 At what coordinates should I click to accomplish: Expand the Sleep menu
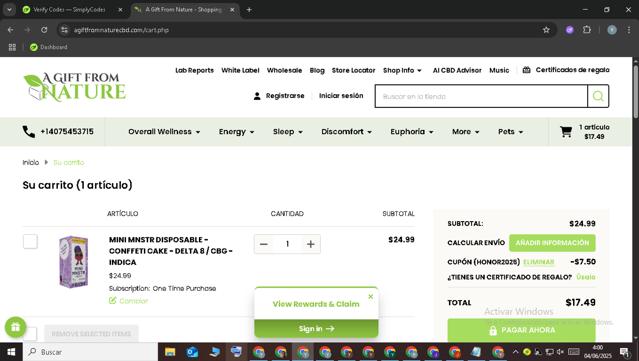288,132
